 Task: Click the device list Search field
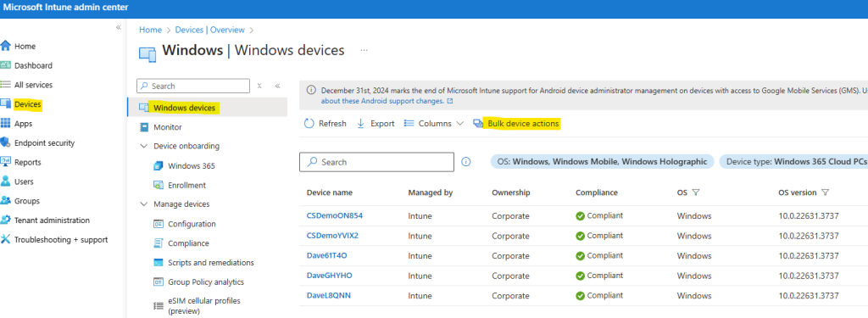376,162
